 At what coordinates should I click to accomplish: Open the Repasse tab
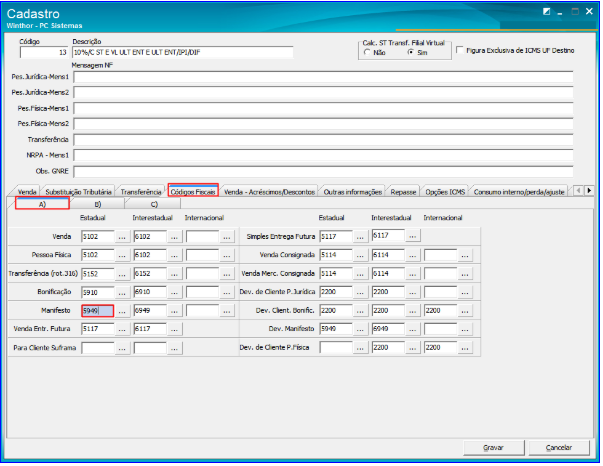403,192
